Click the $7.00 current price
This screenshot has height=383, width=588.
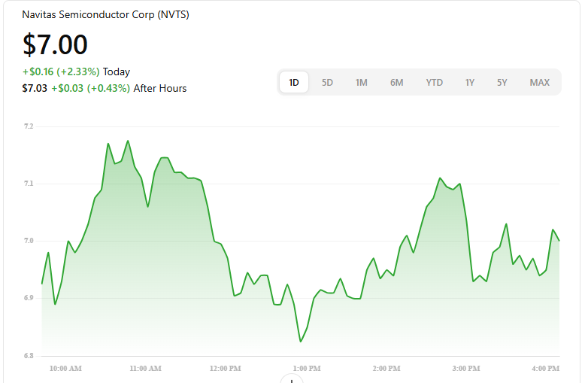pyautogui.click(x=55, y=45)
